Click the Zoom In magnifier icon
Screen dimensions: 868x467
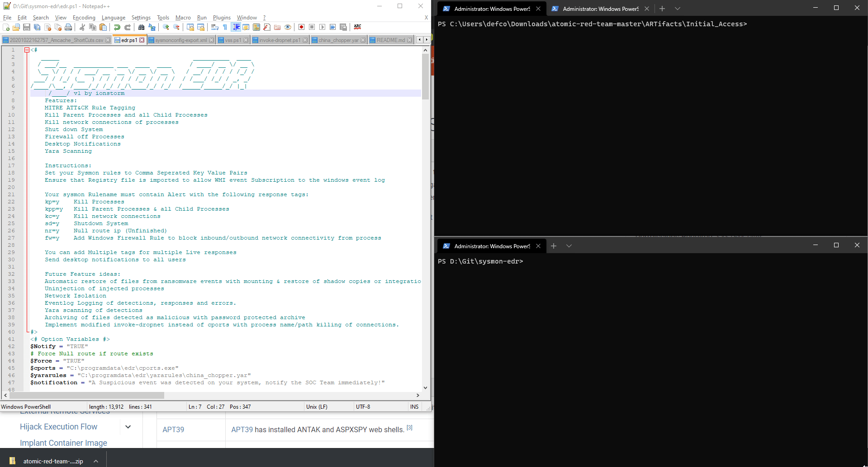(166, 28)
